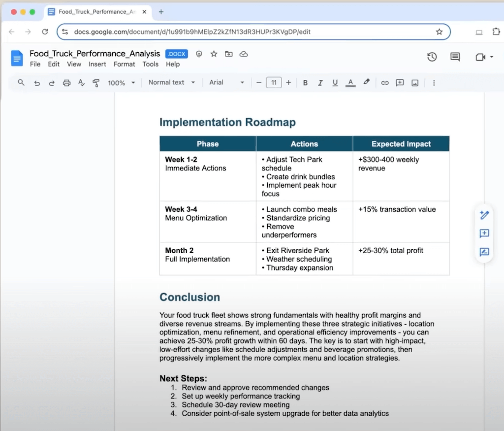The width and height of the screenshot is (504, 431).
Task: Run spelling and grammar check icon
Action: (81, 83)
